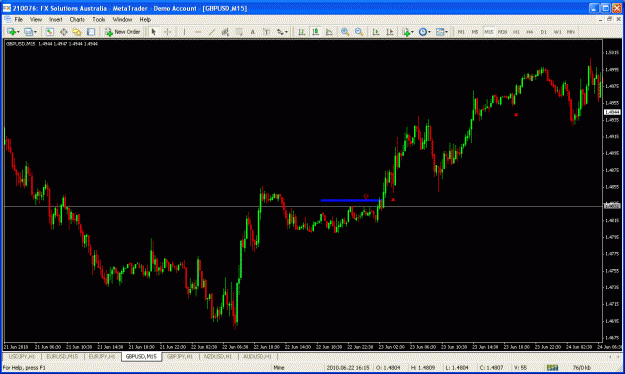Select the D1 timeframe button
Image resolution: width=625 pixels, height=374 pixels.
click(544, 32)
